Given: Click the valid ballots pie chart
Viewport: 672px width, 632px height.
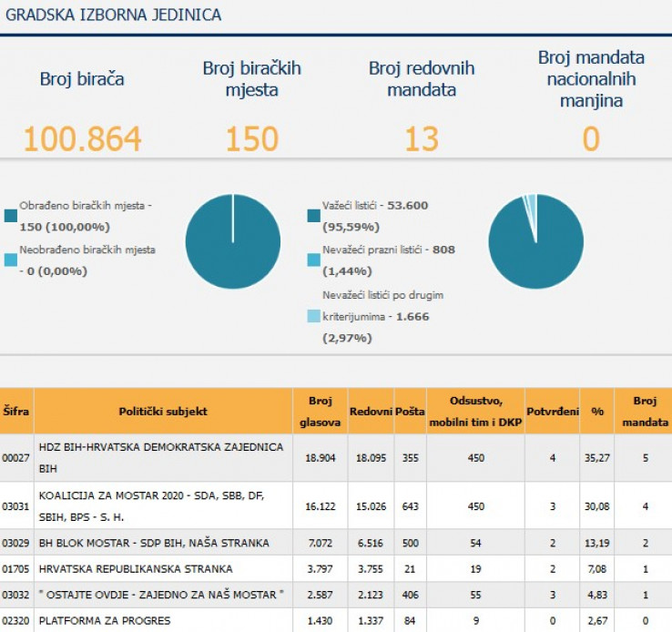Looking at the screenshot, I should tap(535, 241).
